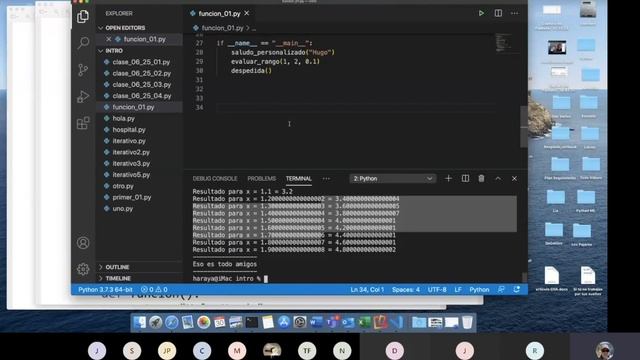Select participant avatar 'JP'
Viewport: 640px width, 360px height.
pyautogui.click(x=167, y=350)
